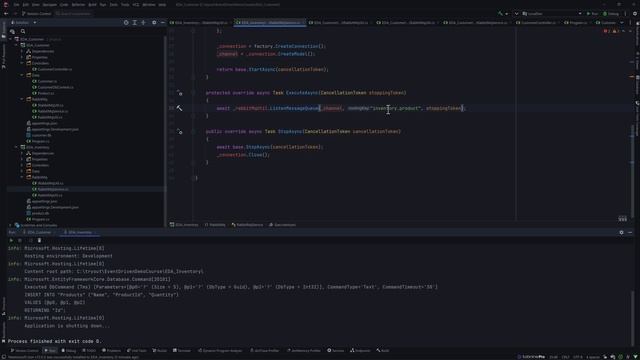Click ExecuteAsync in the editor breadcrumb
The image size is (640, 360).
[282, 225]
